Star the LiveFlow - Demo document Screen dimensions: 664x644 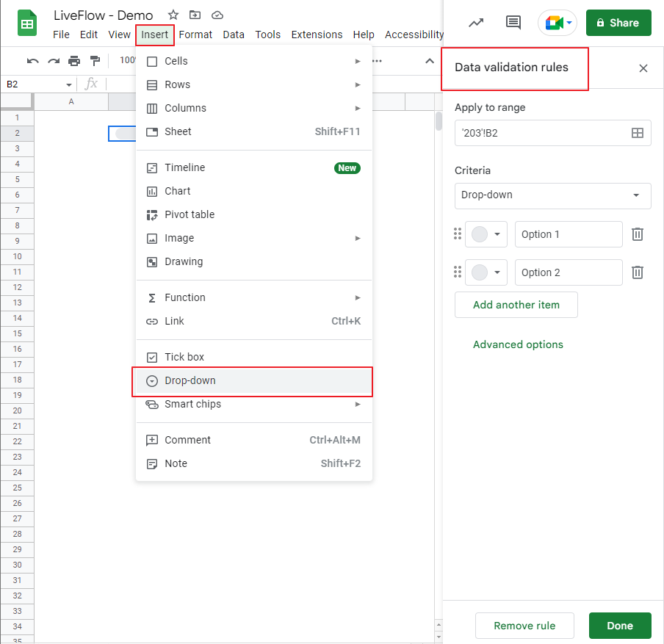173,15
